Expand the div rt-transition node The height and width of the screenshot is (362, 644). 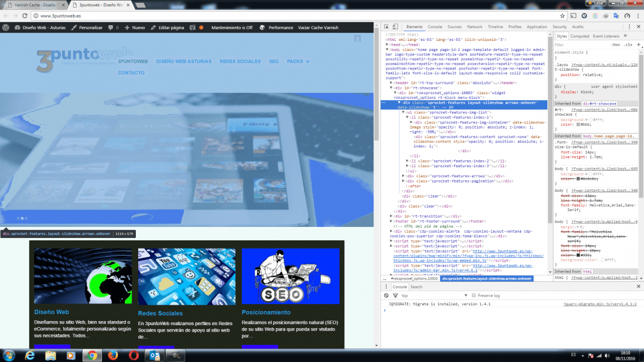point(391,216)
